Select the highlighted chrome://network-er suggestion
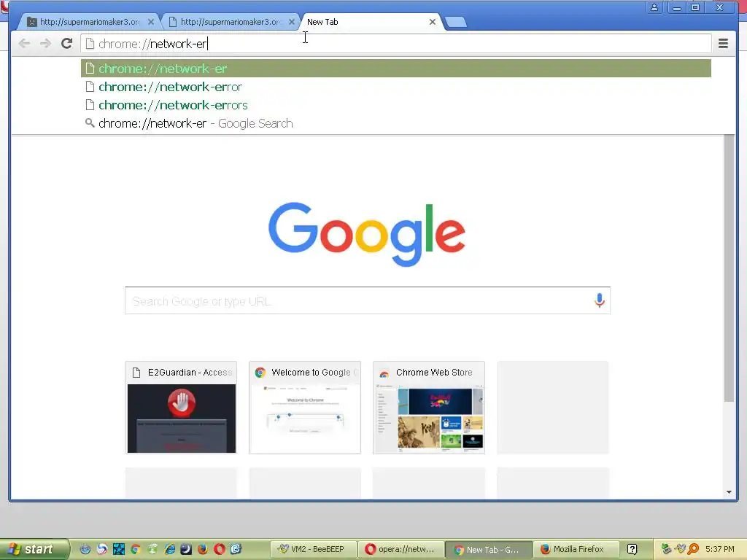 tap(395, 69)
